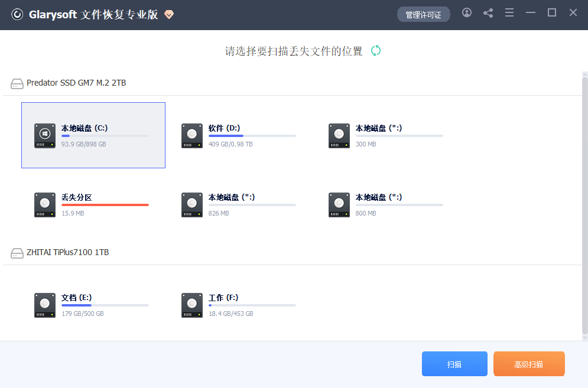The height and width of the screenshot is (388, 588).
Task: Click the 本地磁盘 (C:) drive icon
Action: 45,135
